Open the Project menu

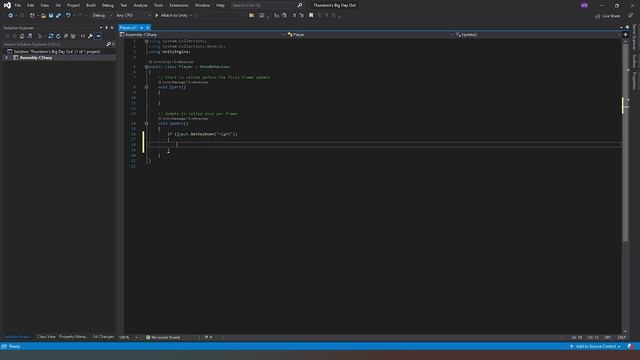coord(73,5)
